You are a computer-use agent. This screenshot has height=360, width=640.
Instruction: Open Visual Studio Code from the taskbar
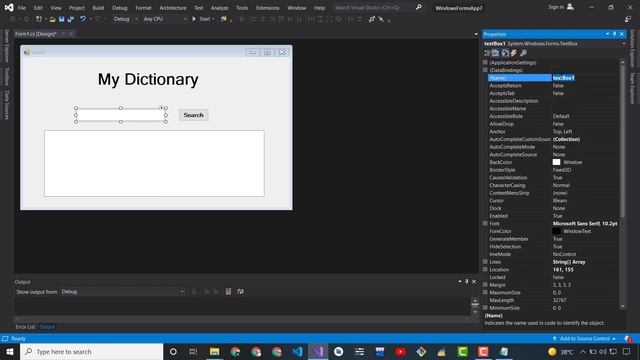[x=298, y=351]
